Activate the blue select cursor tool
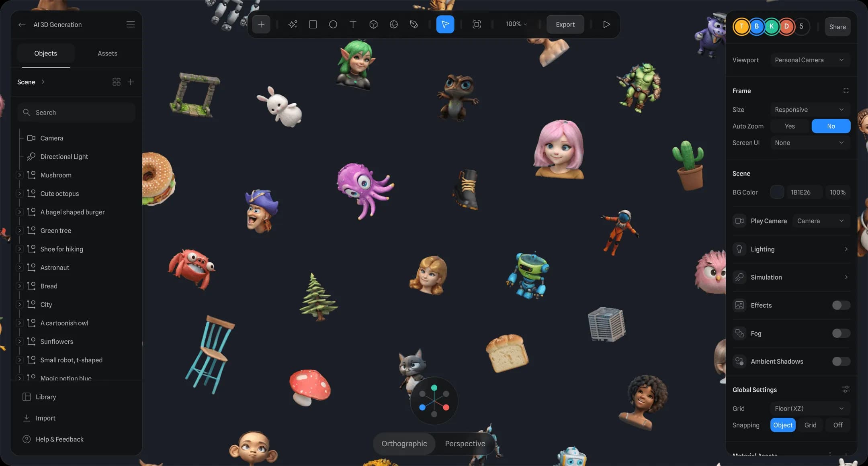Screen dimensions: 868x466 pyautogui.click(x=445, y=25)
